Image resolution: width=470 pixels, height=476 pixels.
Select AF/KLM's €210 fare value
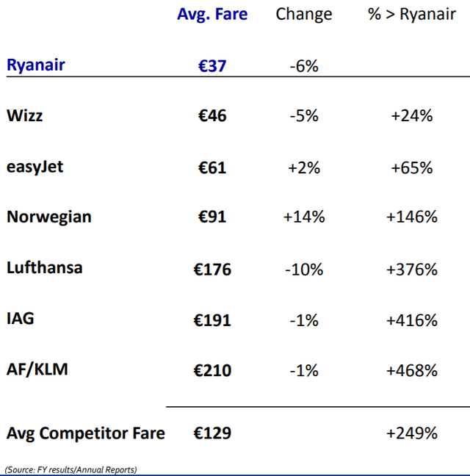coord(212,370)
